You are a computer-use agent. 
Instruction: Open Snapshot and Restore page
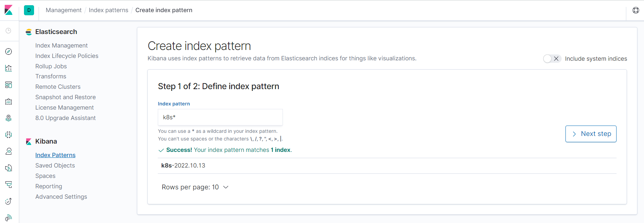coord(66,97)
